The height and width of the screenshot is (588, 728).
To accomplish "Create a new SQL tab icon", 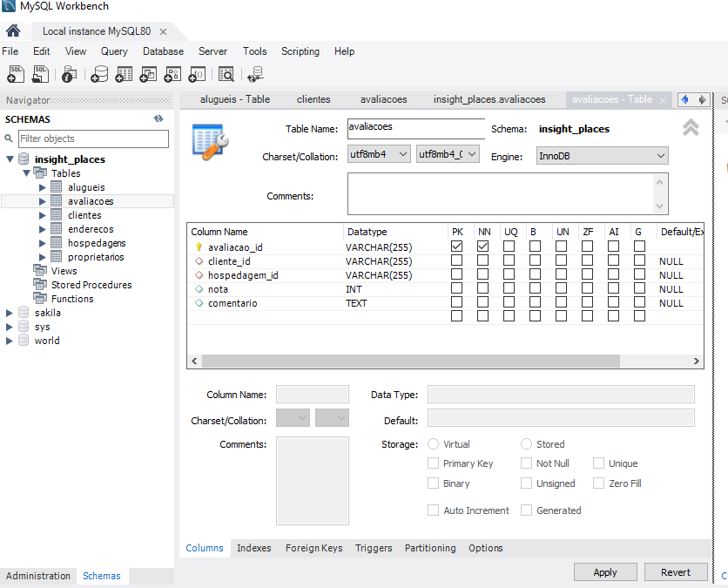I will [16, 74].
